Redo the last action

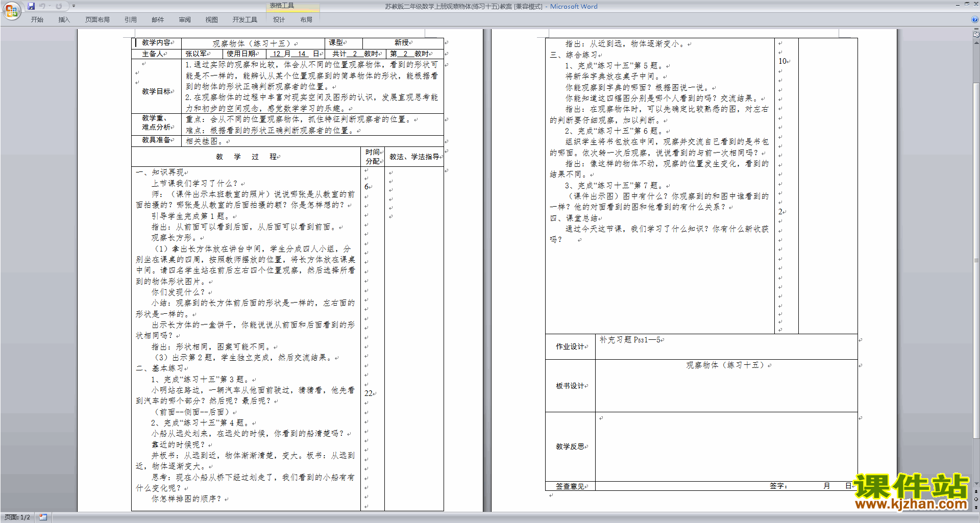(x=59, y=6)
